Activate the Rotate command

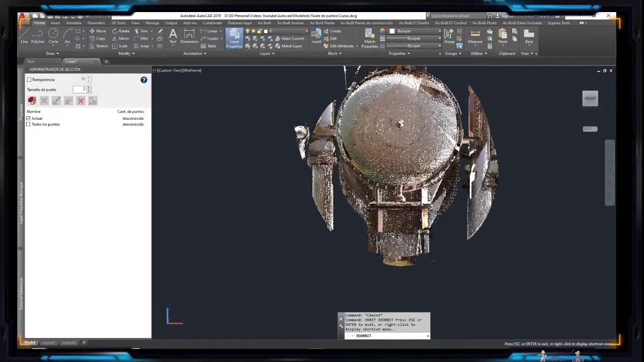[x=121, y=31]
